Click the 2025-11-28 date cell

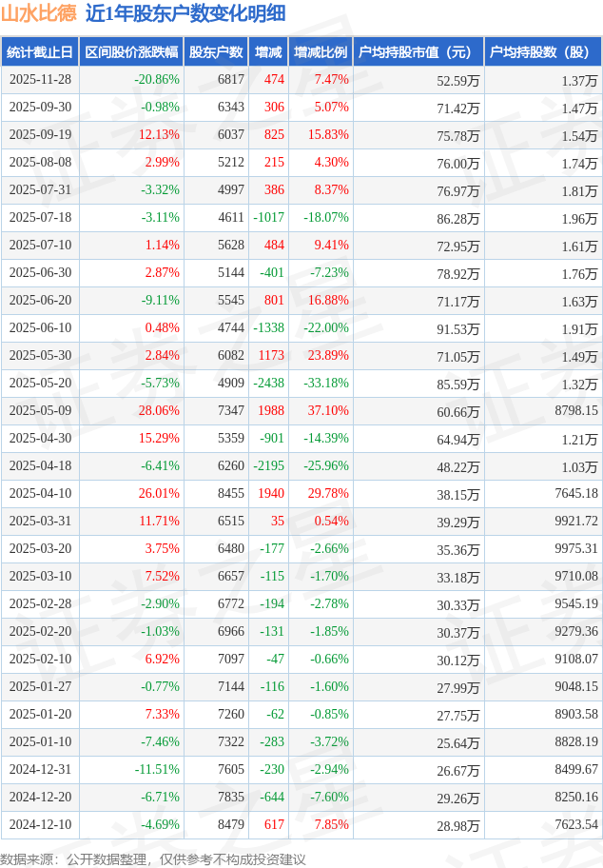[x=40, y=80]
